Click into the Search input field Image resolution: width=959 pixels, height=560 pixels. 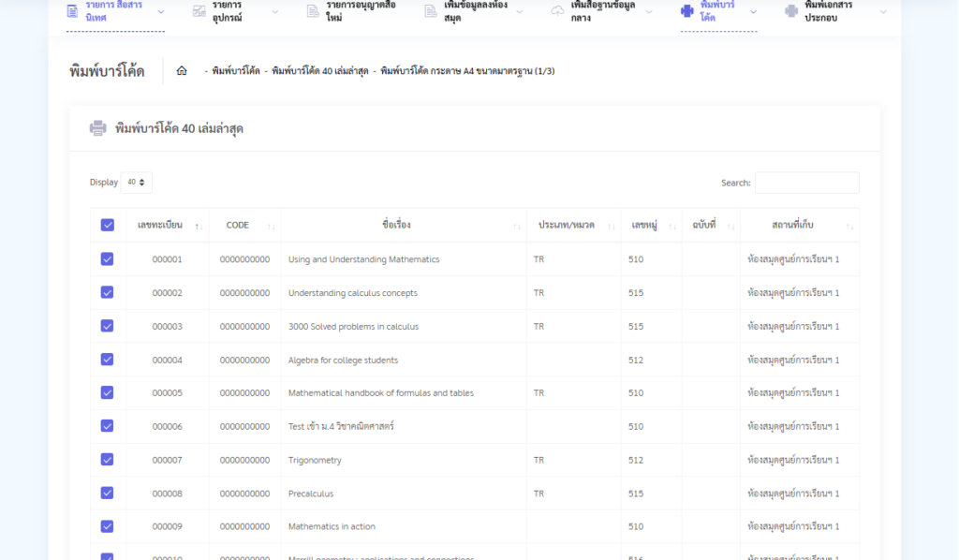point(806,183)
